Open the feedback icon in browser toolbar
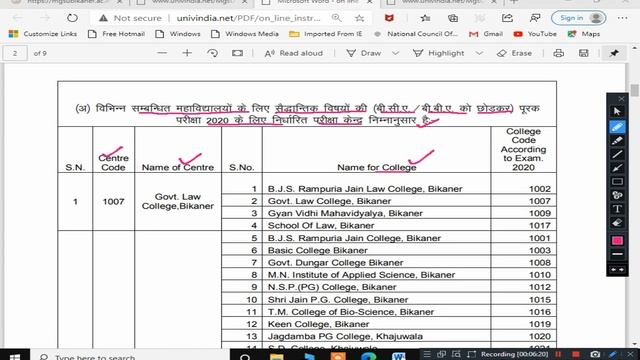This screenshot has width=640, height=360. pyautogui.click(x=535, y=18)
